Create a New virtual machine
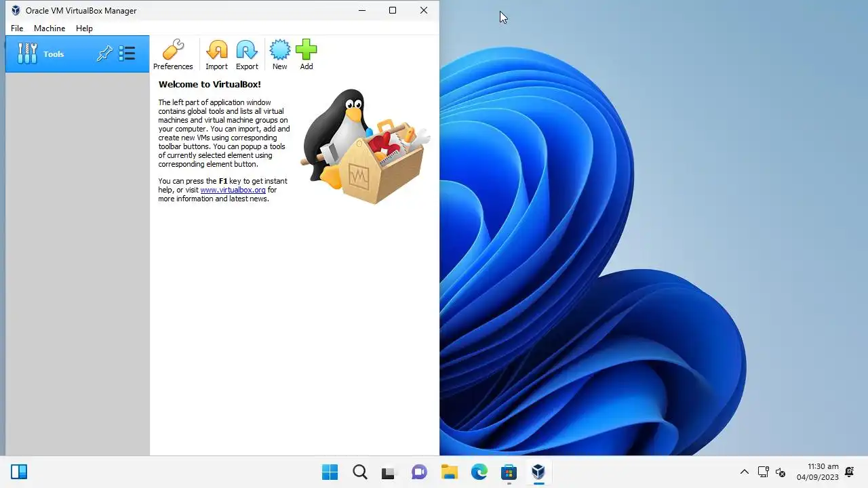The width and height of the screenshot is (868, 488). tap(279, 54)
